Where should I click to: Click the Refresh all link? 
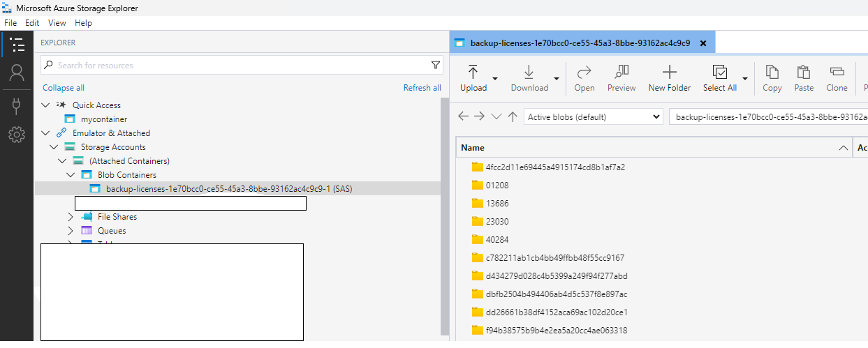pyautogui.click(x=422, y=88)
